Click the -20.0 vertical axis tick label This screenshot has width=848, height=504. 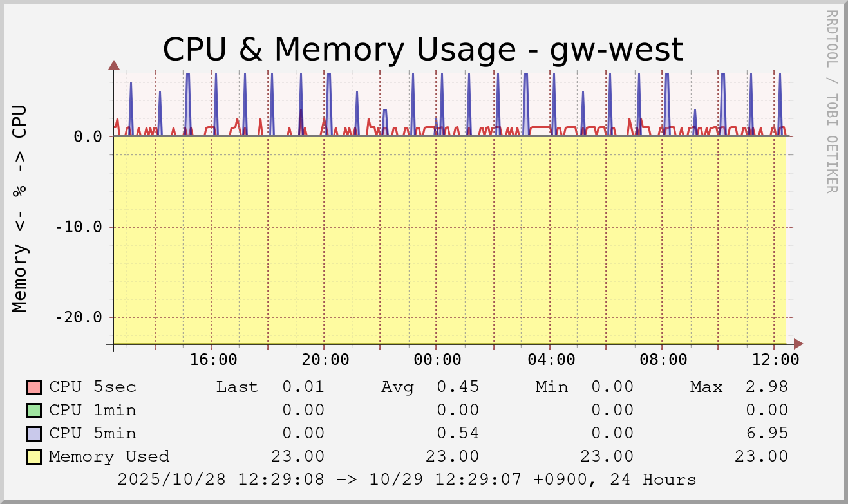point(78,317)
